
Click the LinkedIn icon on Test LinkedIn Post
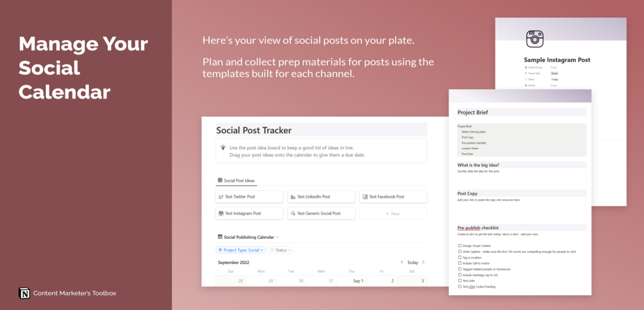tap(293, 197)
